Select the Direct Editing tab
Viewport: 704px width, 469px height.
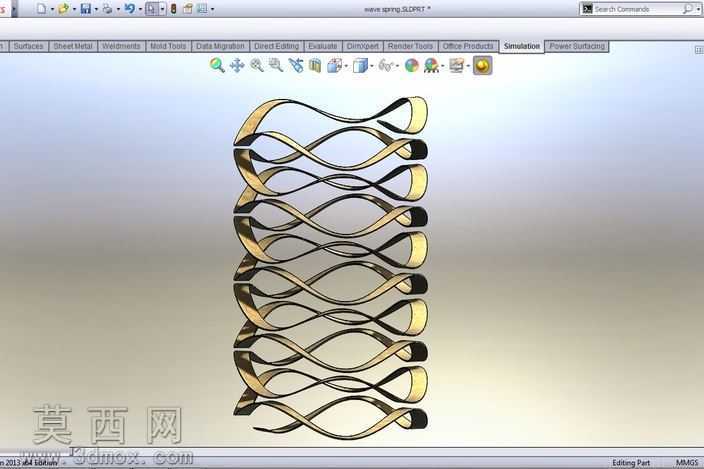click(276, 46)
